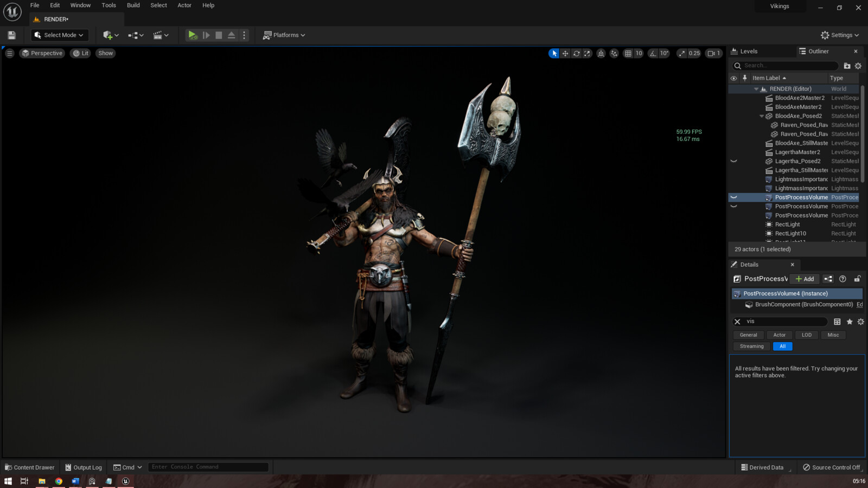Click the Stop simulation button
The width and height of the screenshot is (868, 488).
[x=219, y=35]
